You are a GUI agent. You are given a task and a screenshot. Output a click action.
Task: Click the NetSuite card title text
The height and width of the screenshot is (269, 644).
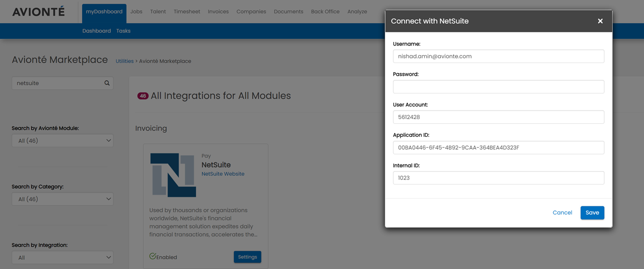click(x=216, y=165)
